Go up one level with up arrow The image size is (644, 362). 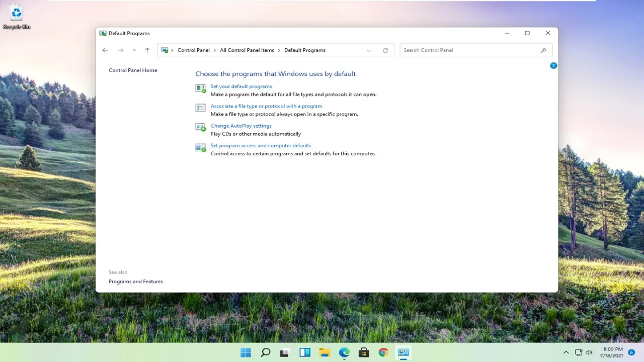coord(147,50)
